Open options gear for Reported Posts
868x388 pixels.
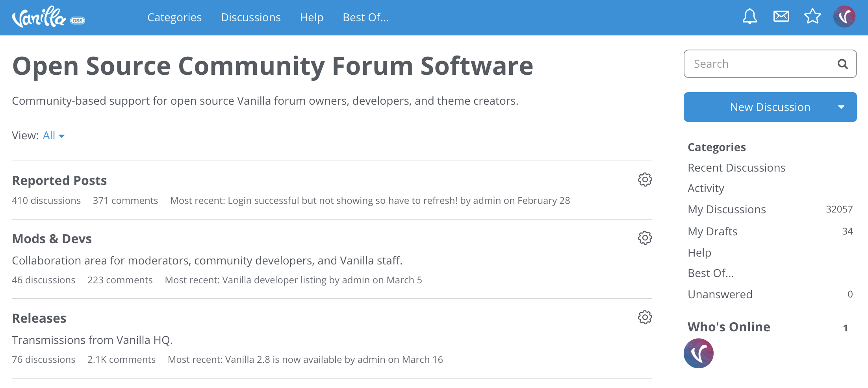click(645, 179)
